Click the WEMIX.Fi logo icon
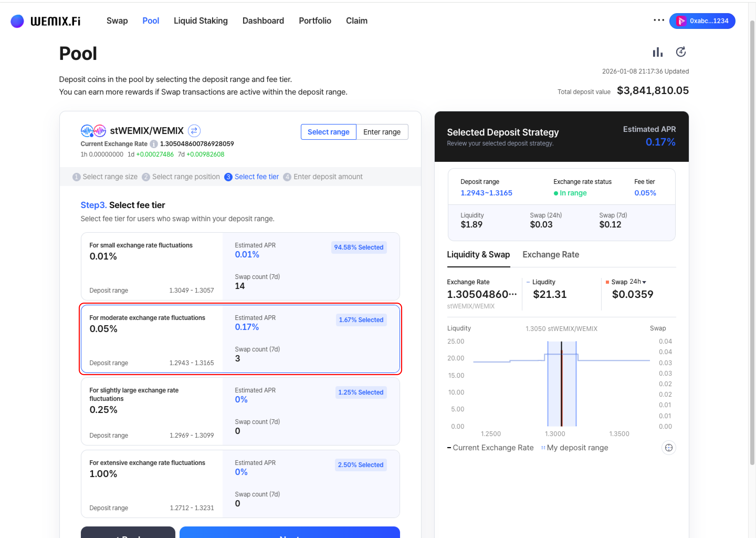The image size is (756, 538). (17, 21)
